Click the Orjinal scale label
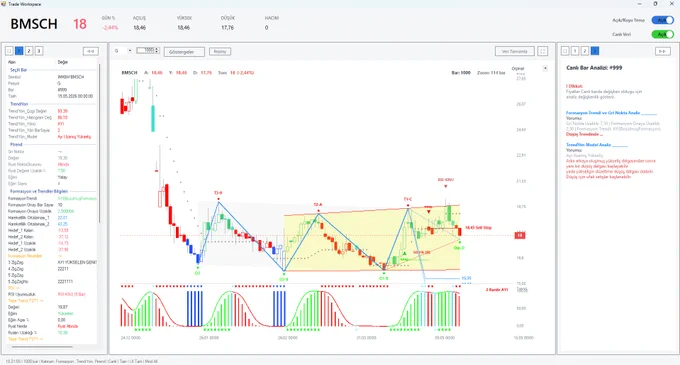The height and width of the screenshot is (365, 680). (518, 68)
